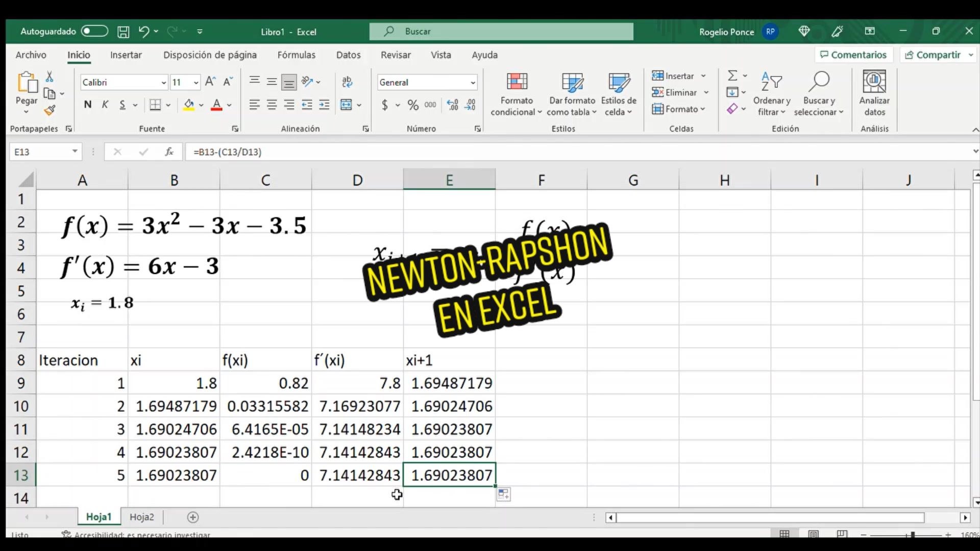Click the Fill down icon
980x551 pixels.
732,92
